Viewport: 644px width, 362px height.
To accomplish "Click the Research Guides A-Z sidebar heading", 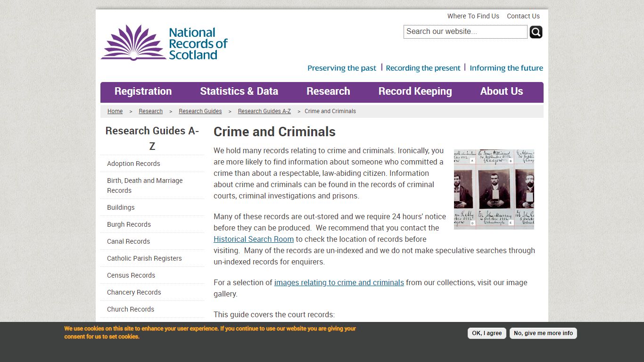I will (152, 138).
